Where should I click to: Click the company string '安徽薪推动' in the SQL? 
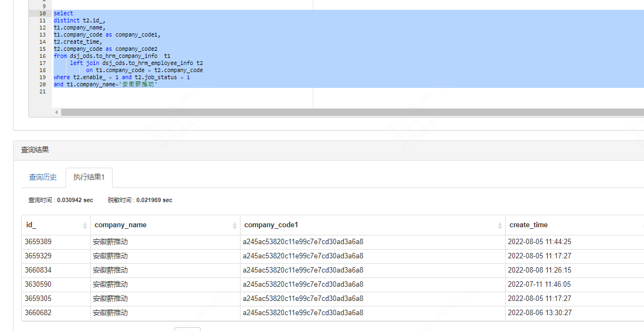coord(139,85)
